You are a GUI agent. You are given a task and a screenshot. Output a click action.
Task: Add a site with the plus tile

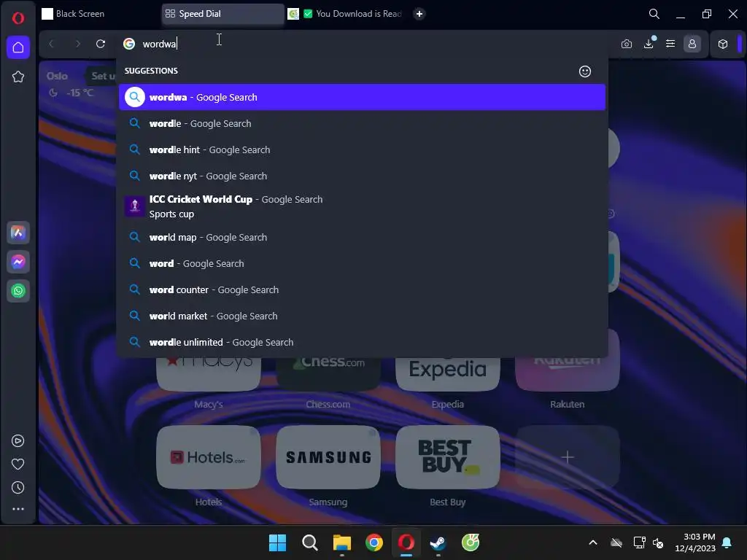coord(567,457)
